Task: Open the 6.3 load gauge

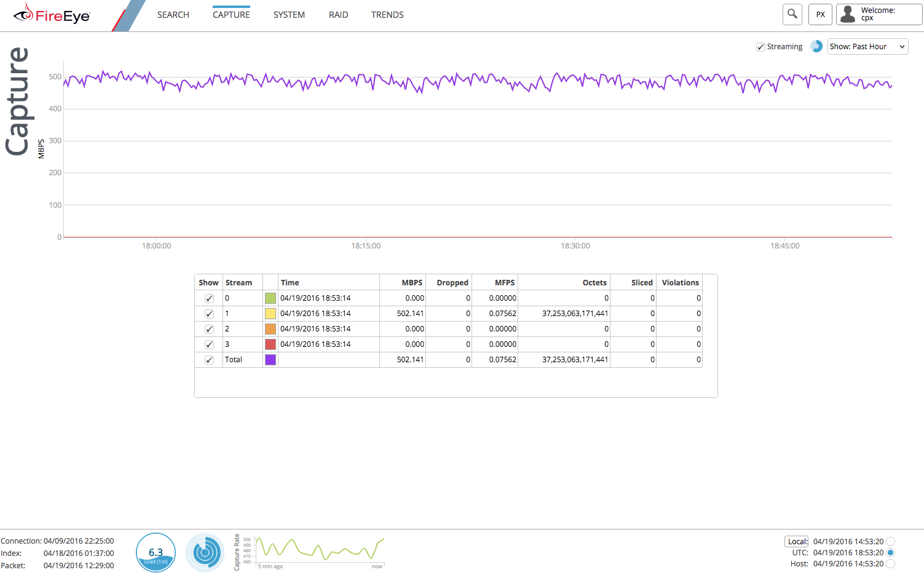Action: pyautogui.click(x=156, y=552)
